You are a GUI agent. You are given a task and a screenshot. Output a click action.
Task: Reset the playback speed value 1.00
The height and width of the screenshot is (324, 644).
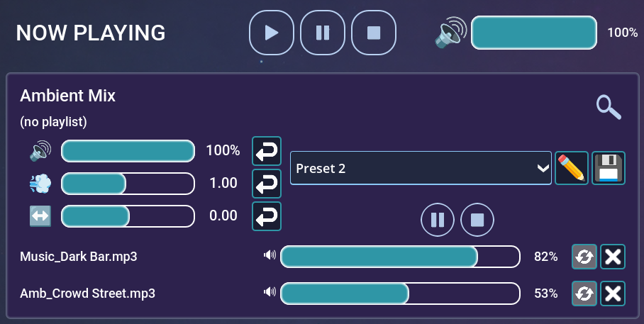coord(267,184)
